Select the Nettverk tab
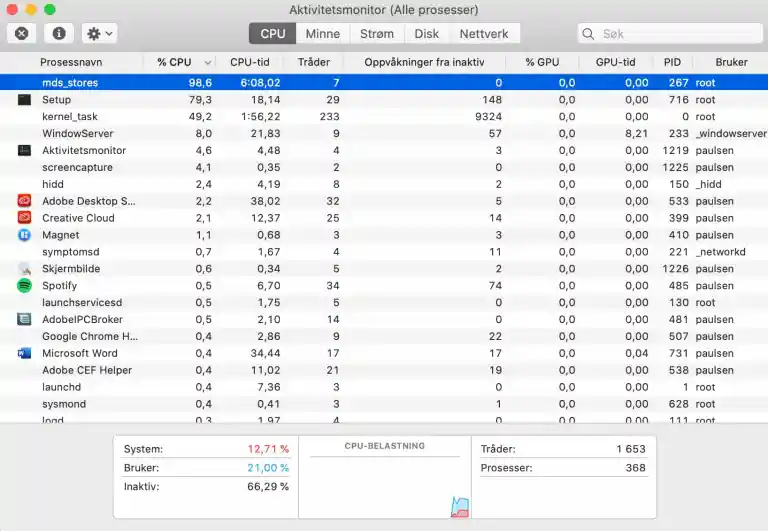768x531 pixels. 484,33
